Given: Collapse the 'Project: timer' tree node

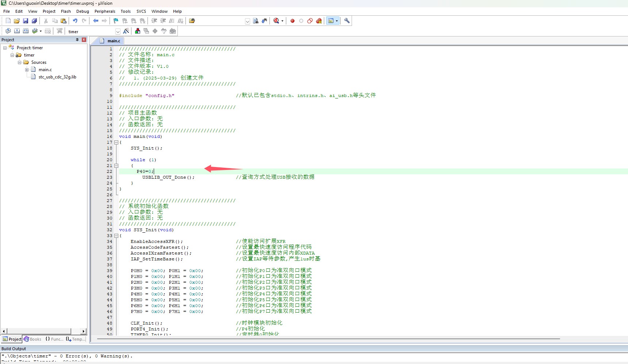Looking at the screenshot, I should [x=5, y=48].
